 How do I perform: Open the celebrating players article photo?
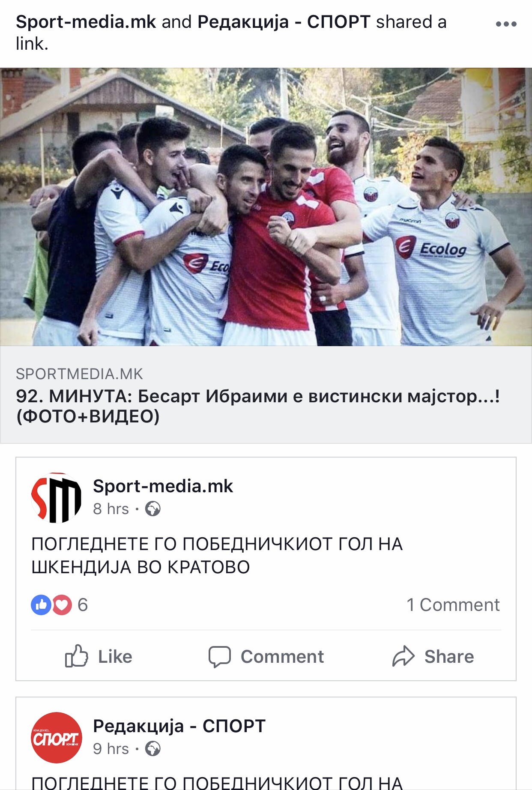pyautogui.click(x=266, y=207)
